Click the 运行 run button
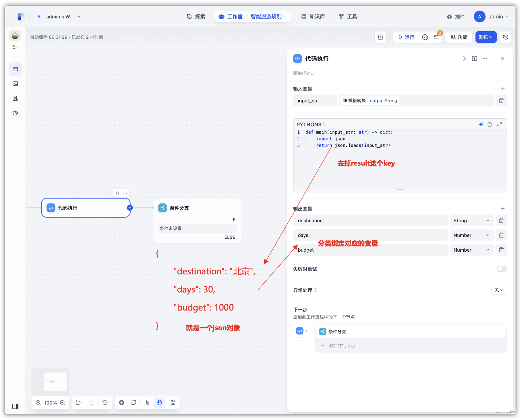The height and width of the screenshot is (420, 520). coord(406,37)
